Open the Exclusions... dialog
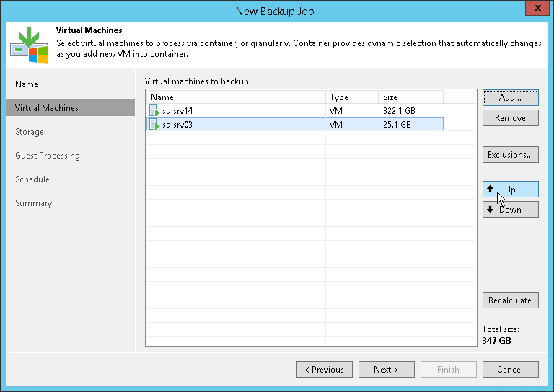The height and width of the screenshot is (392, 554). point(510,154)
